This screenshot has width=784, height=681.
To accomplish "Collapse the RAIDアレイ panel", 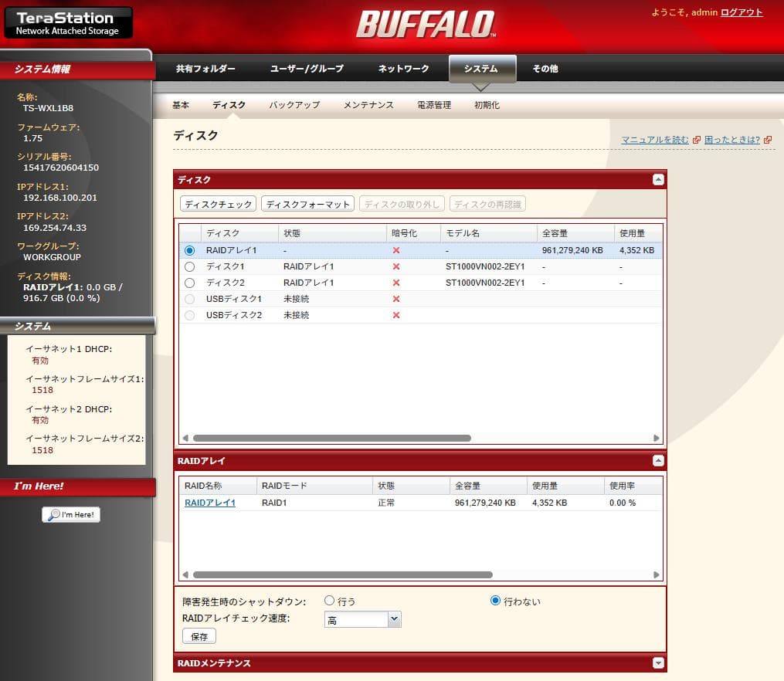I will click(658, 461).
